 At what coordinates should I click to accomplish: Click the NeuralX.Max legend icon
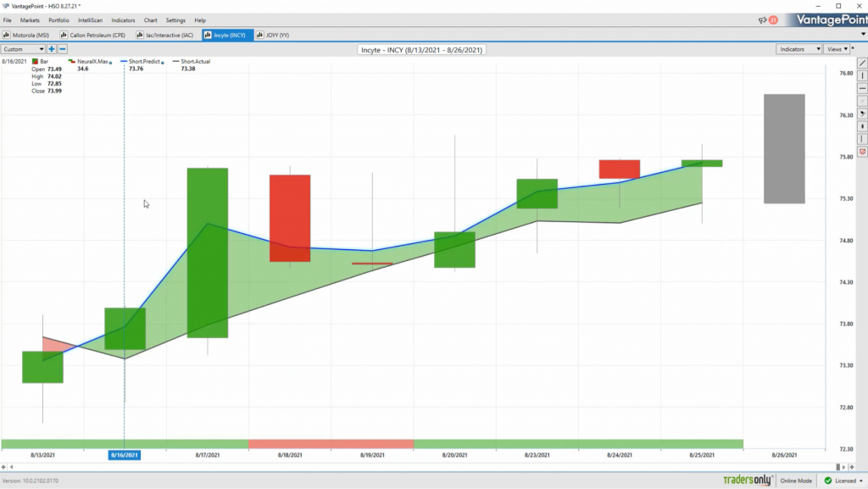[x=72, y=61]
